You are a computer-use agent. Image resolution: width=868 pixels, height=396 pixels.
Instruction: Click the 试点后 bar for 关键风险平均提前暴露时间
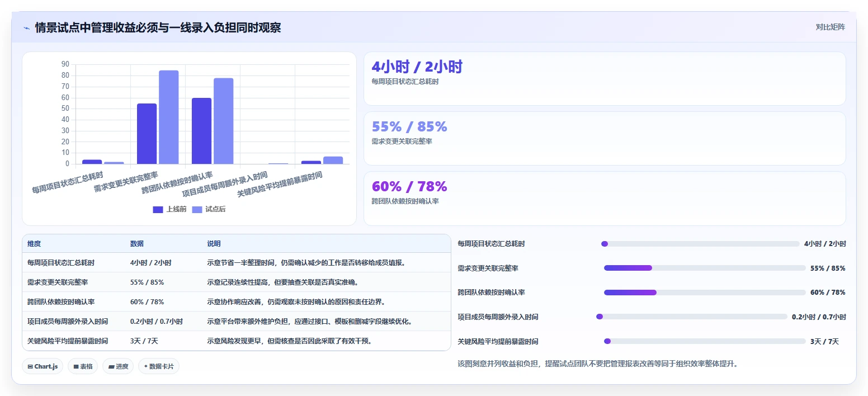(x=333, y=160)
